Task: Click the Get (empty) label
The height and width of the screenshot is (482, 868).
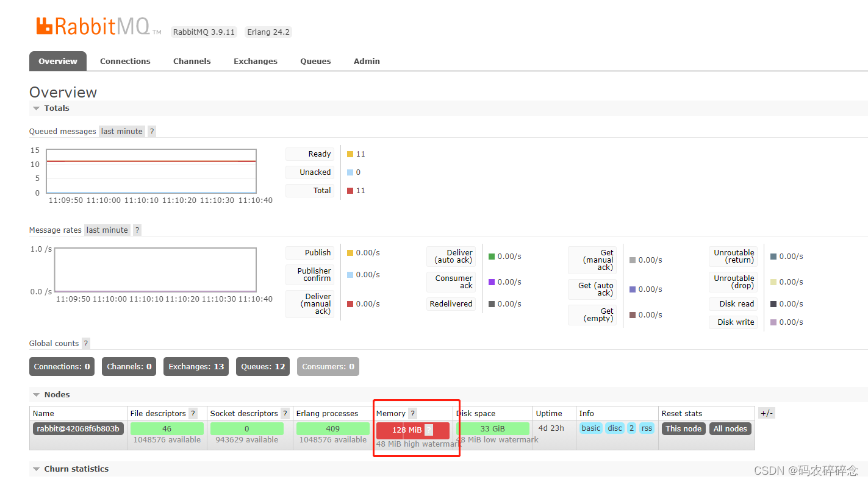Action: [592, 315]
